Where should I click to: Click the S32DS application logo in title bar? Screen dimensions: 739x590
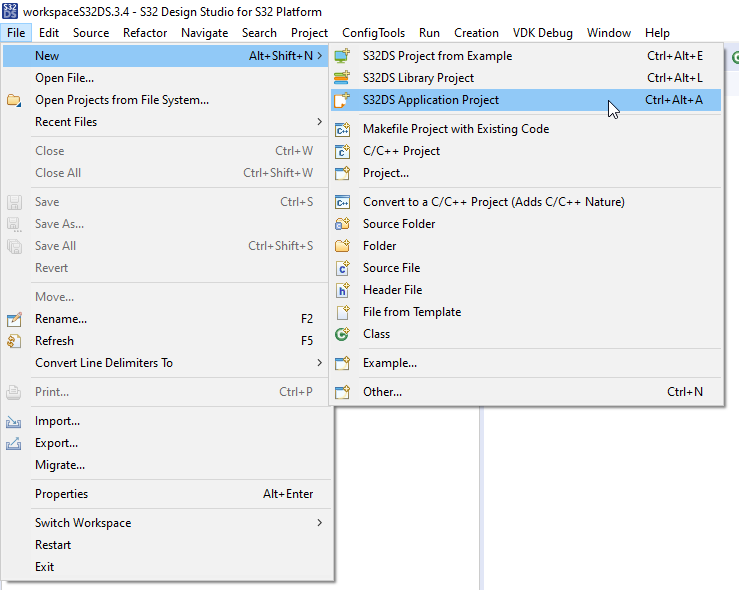[x=10, y=11]
